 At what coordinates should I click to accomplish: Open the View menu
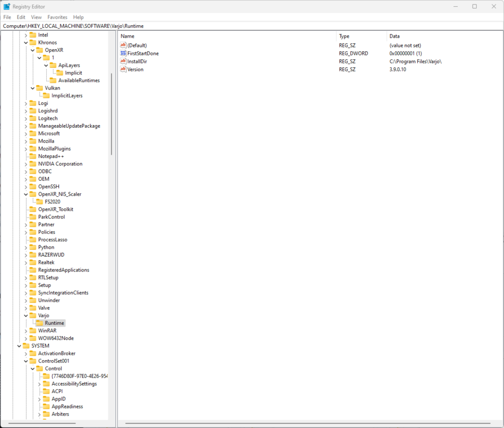[36, 17]
